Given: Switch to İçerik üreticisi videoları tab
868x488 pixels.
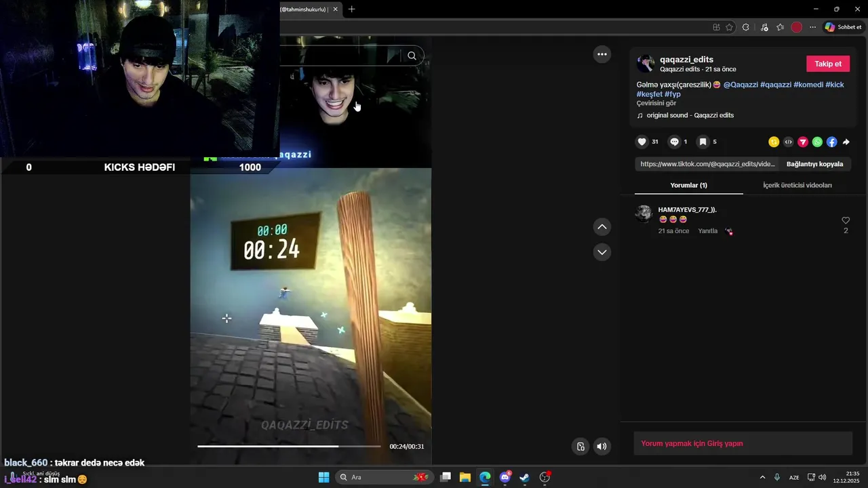Looking at the screenshot, I should (797, 185).
